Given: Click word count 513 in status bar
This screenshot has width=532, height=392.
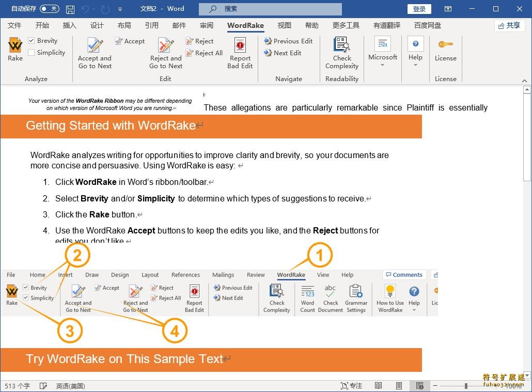Looking at the screenshot, I should tap(17, 386).
